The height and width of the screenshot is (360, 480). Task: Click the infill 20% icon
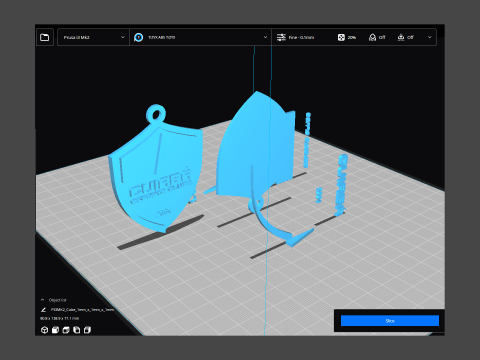(341, 37)
